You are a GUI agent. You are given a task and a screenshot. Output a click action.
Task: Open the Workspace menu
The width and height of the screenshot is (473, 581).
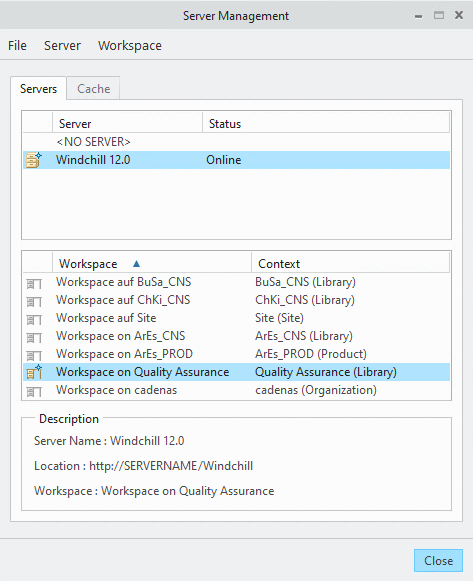130,46
